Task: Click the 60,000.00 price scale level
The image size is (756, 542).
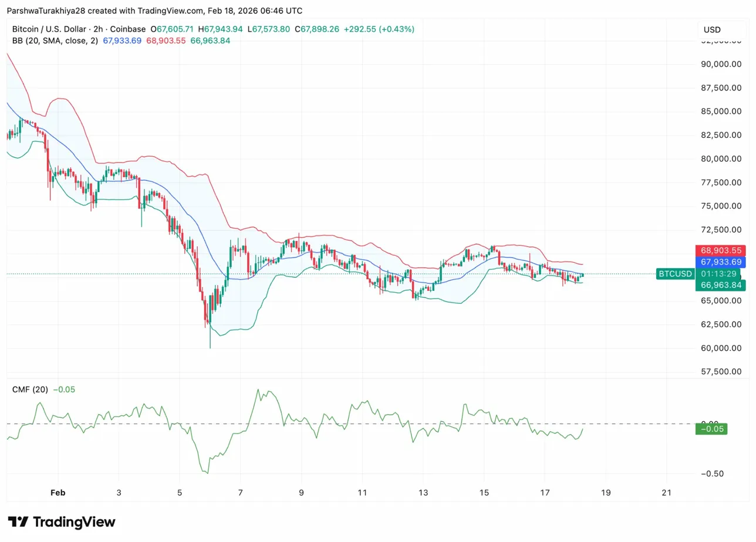Action: (721, 348)
